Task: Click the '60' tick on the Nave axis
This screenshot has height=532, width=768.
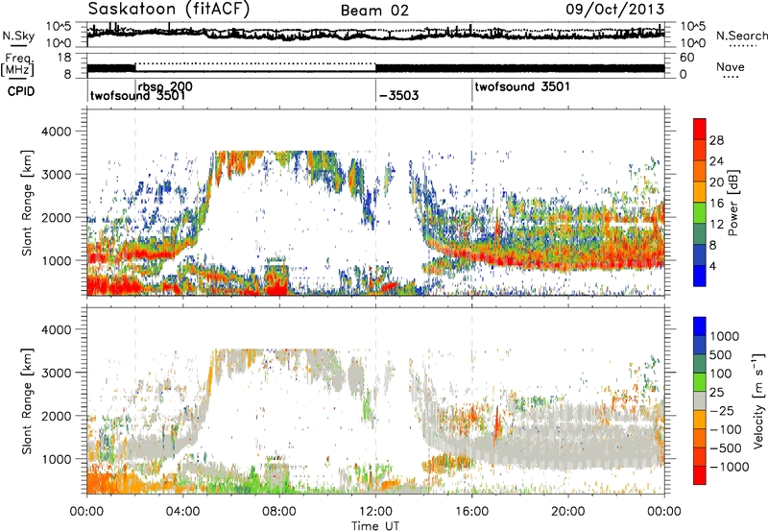Action: coord(687,58)
